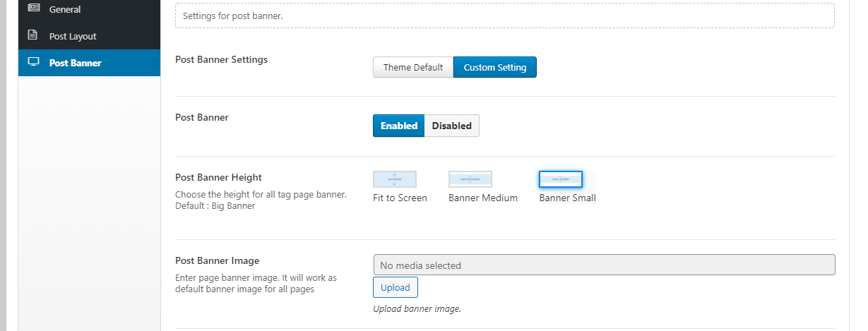Select the Custom Setting option
868x331 pixels.
point(494,68)
